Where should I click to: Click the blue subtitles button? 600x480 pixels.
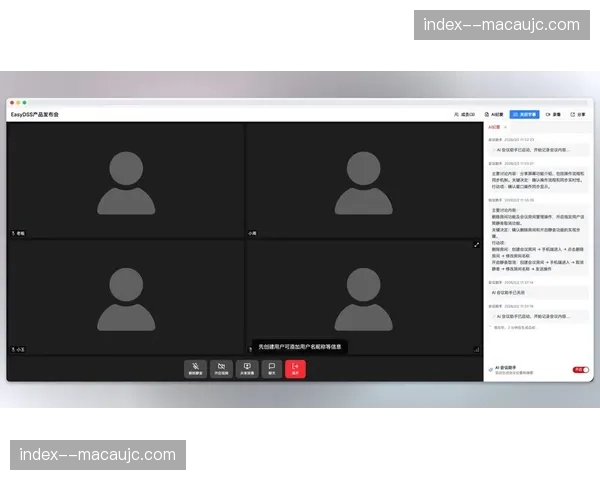click(x=523, y=115)
